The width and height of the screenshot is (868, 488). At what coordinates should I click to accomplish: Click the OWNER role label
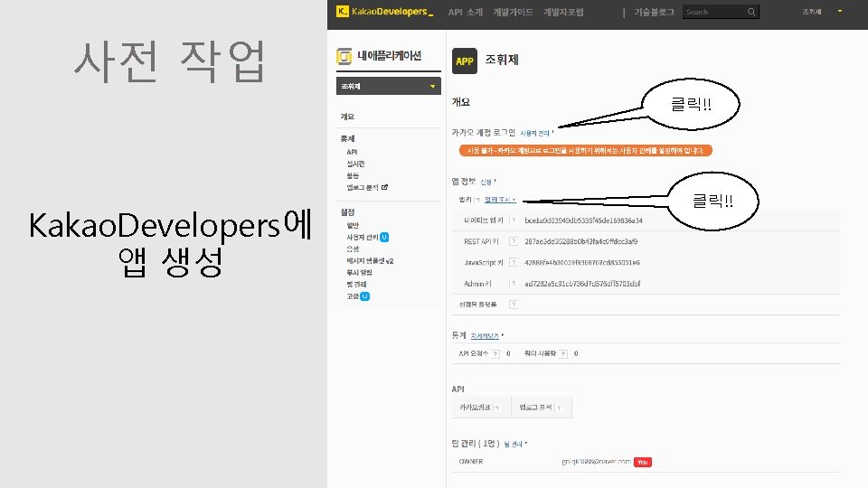(x=471, y=462)
